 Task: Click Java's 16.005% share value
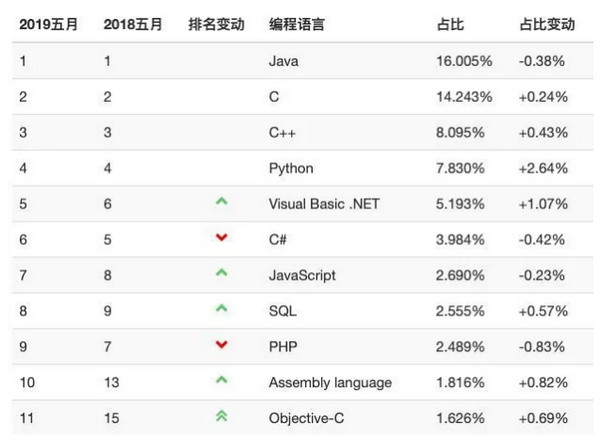pyautogui.click(x=465, y=61)
